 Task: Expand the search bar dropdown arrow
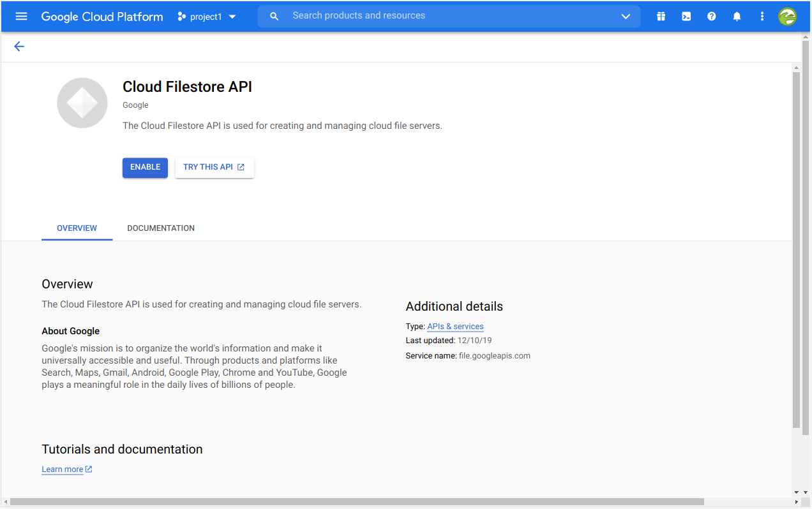626,17
